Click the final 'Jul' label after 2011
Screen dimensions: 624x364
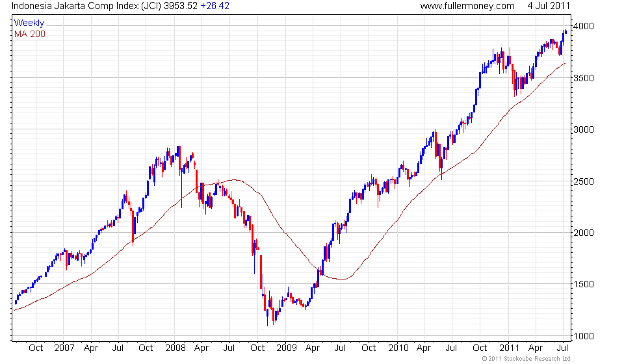[562, 348]
